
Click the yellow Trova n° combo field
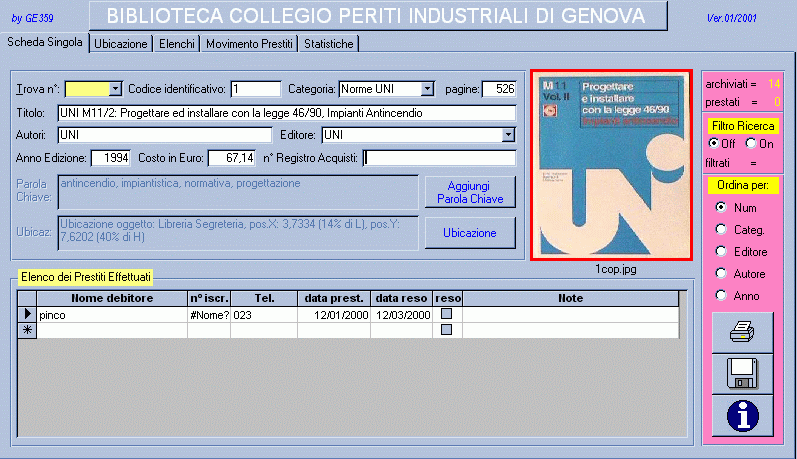[x=87, y=89]
